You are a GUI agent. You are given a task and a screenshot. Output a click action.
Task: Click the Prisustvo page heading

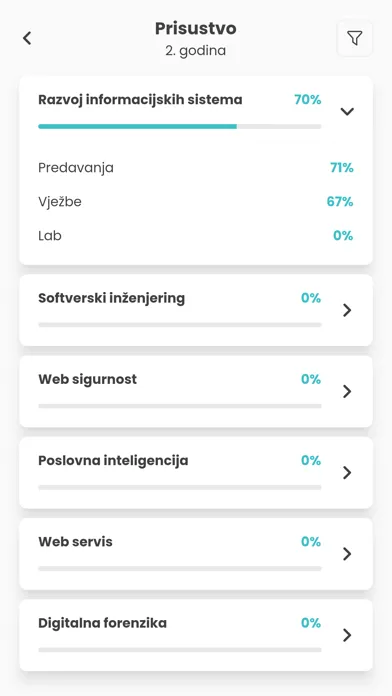tap(196, 28)
